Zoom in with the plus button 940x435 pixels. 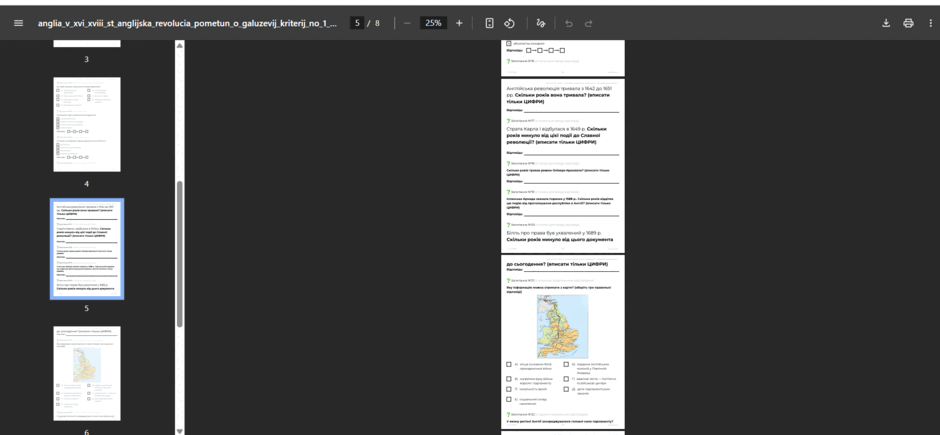point(459,23)
